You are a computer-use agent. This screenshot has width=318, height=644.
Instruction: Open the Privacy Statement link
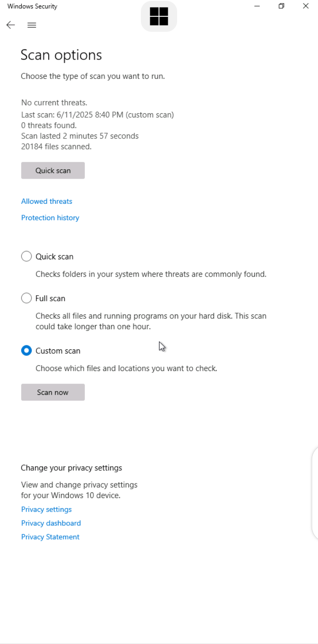coord(50,536)
